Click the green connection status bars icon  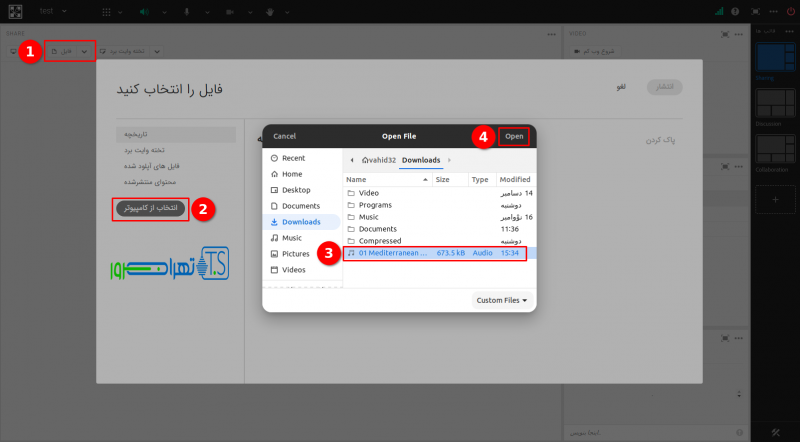(719, 11)
